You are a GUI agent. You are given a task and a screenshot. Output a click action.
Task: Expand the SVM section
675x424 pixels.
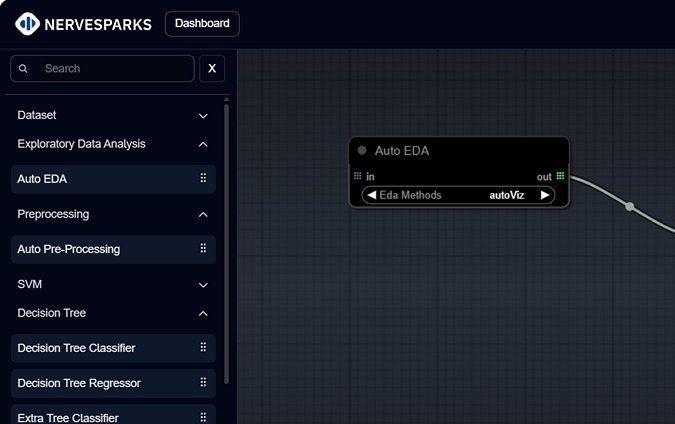[x=203, y=284]
